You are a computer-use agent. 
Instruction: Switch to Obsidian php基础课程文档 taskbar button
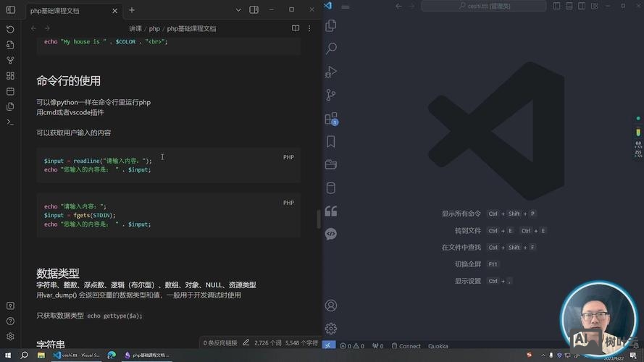coord(147,355)
